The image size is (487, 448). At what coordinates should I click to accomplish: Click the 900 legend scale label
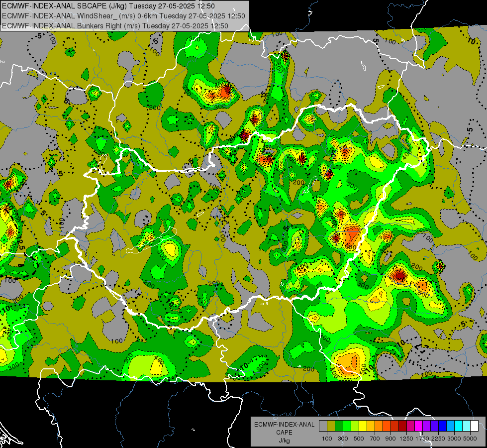click(390, 439)
